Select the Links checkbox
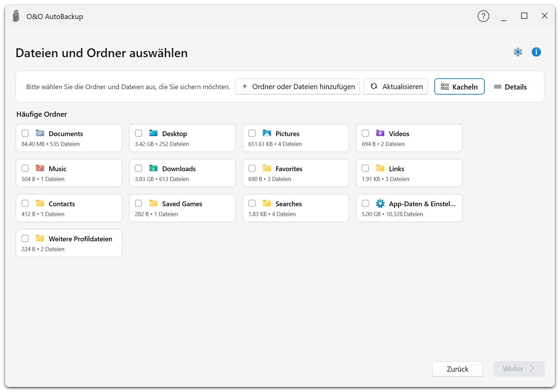560x392 pixels. point(365,168)
